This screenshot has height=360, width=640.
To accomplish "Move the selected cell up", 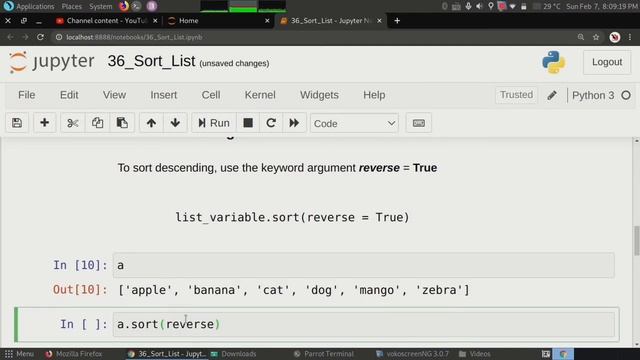I will point(151,123).
